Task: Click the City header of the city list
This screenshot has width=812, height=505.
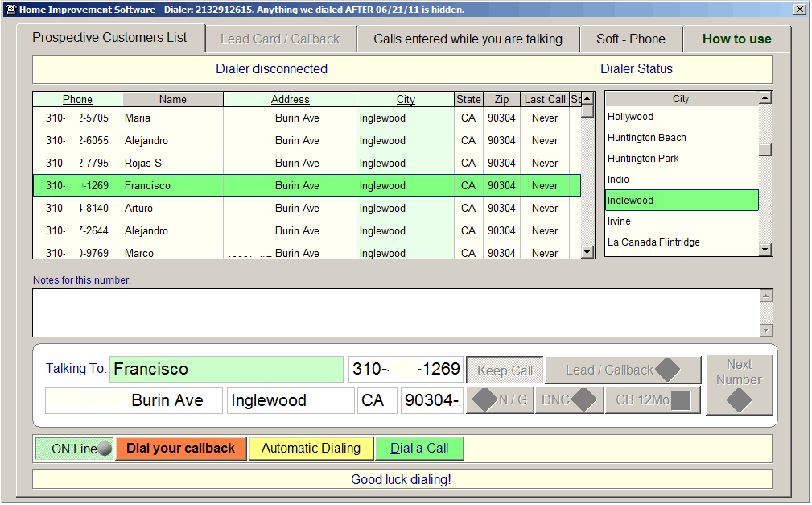Action: pyautogui.click(x=681, y=98)
